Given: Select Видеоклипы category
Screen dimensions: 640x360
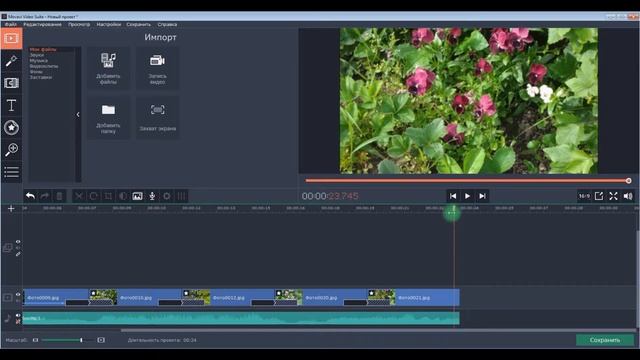Looking at the screenshot, I should 44,66.
